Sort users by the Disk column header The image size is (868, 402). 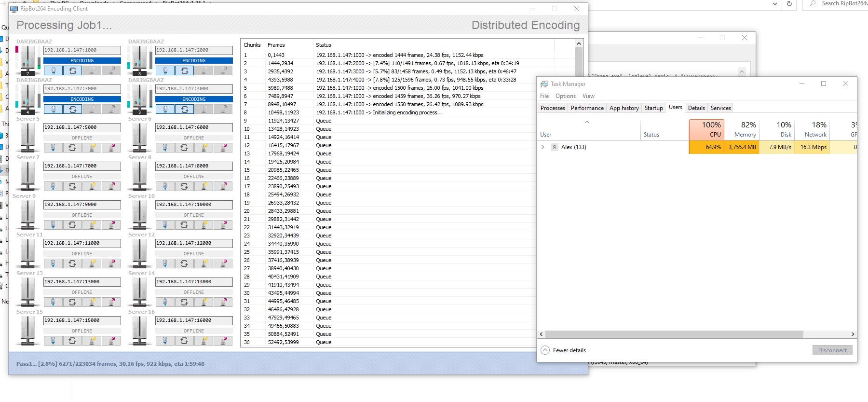tap(777, 129)
